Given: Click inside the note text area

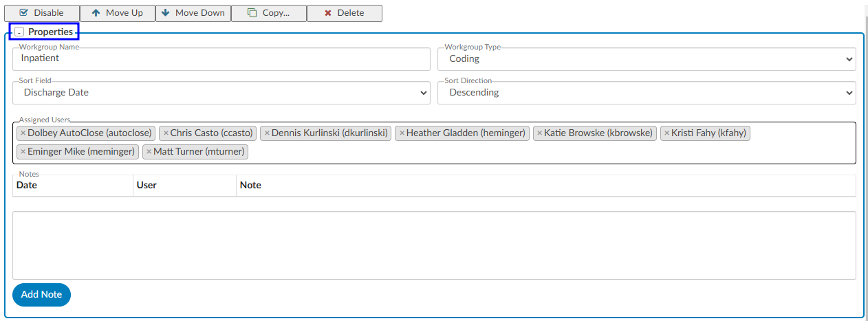Looking at the screenshot, I should 434,245.
